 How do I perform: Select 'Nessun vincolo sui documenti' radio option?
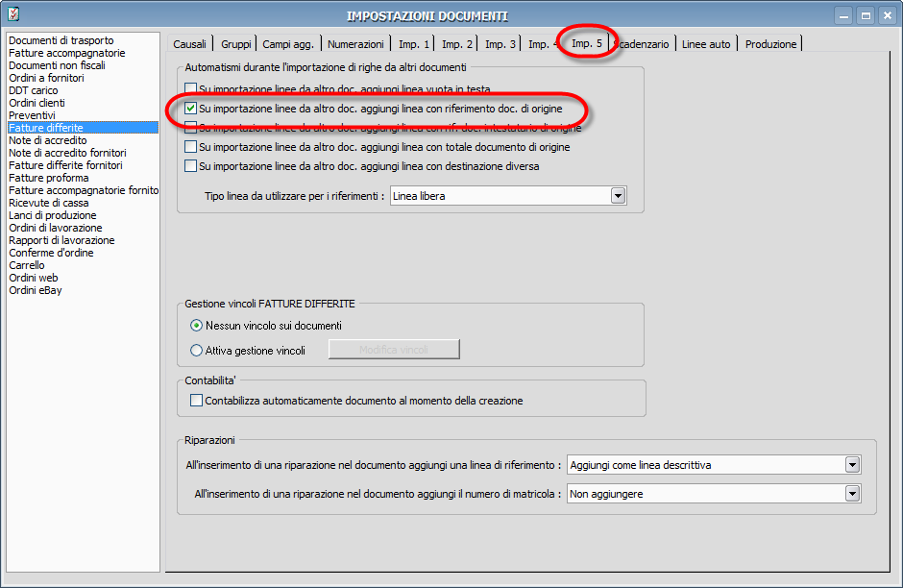(196, 326)
